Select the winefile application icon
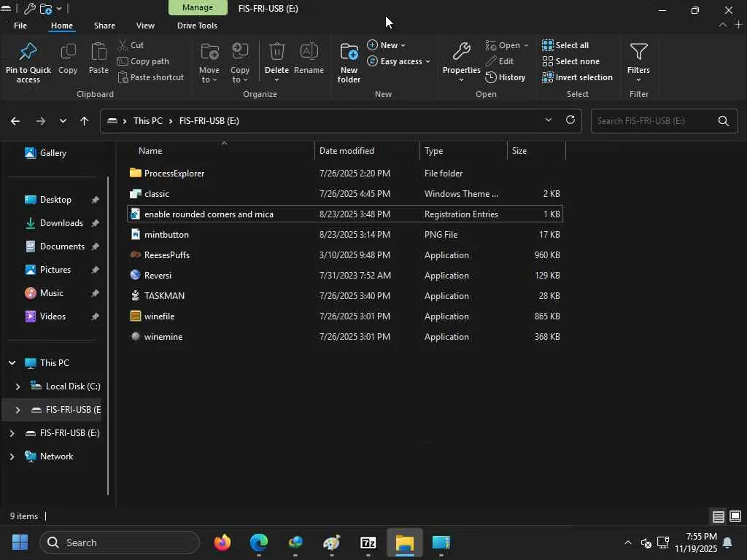The width and height of the screenshot is (747, 560). click(x=135, y=316)
